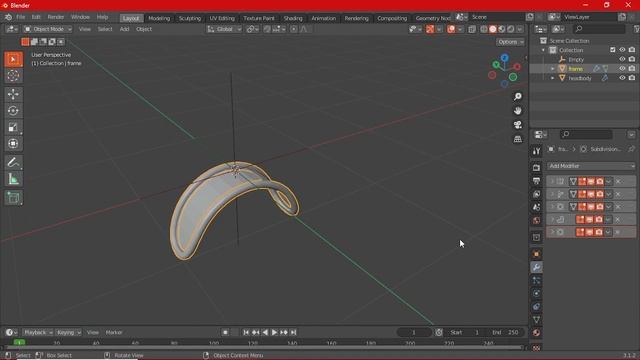Open the File menu
The height and width of the screenshot is (360, 640).
tap(20, 17)
